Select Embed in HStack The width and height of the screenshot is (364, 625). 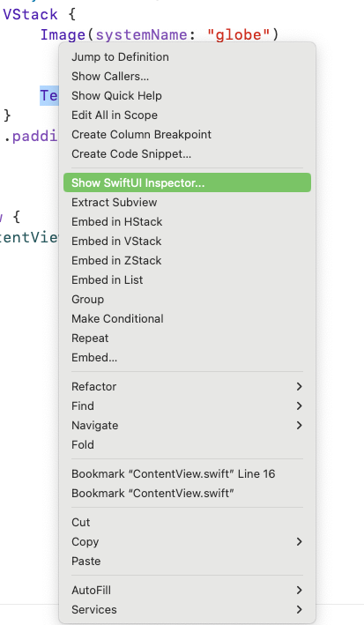187,221
